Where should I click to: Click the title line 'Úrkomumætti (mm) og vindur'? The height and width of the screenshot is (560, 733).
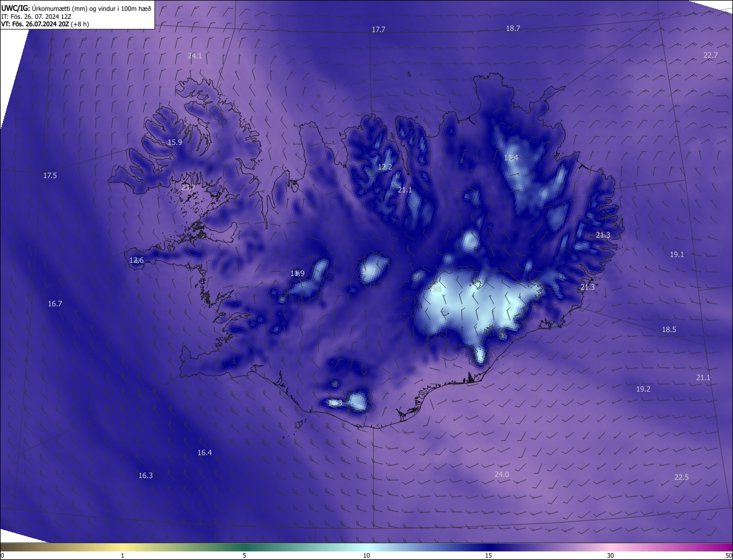[76, 8]
